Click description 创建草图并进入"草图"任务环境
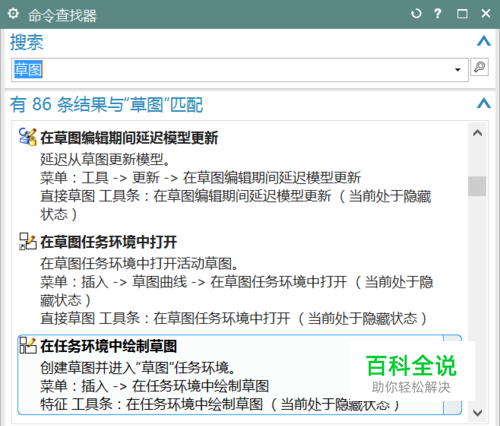 coord(138,368)
